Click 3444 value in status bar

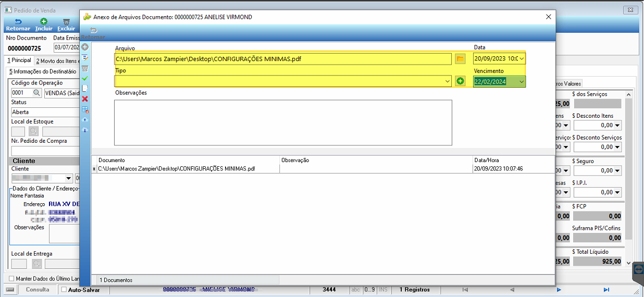pos(329,290)
